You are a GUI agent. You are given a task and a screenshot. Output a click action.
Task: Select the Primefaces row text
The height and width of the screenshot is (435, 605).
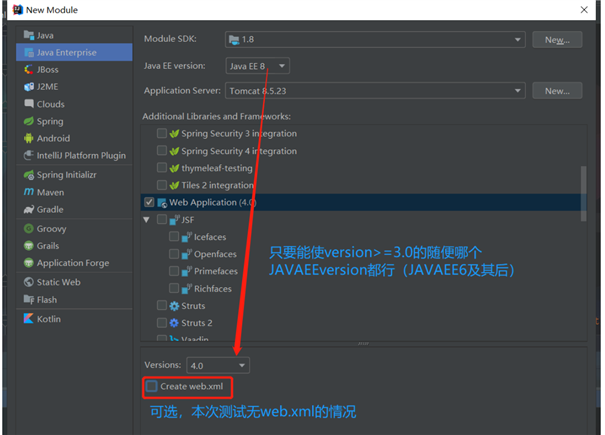point(216,271)
